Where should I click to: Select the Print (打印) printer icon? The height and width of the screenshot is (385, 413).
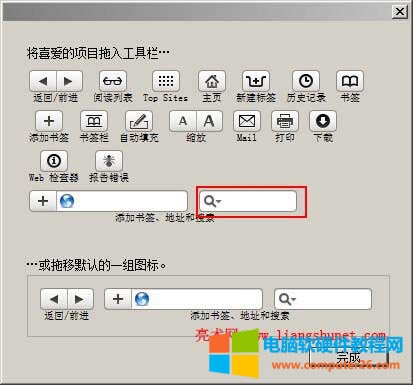[285, 121]
